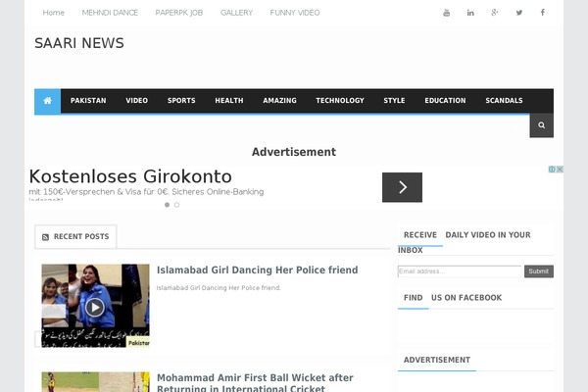
Task: Click the FIND US ON FACEBOOK heading
Action: [x=453, y=298]
